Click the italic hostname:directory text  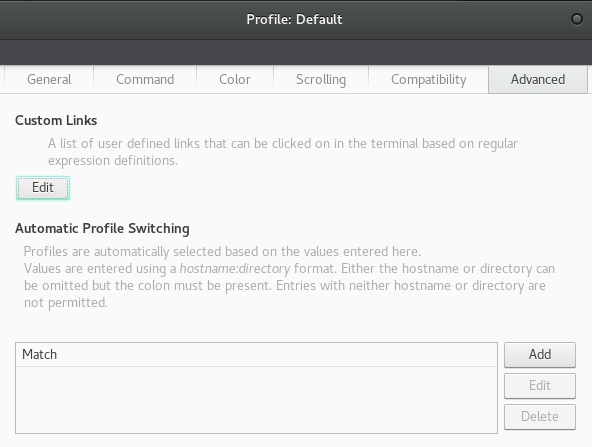[x=235, y=269]
